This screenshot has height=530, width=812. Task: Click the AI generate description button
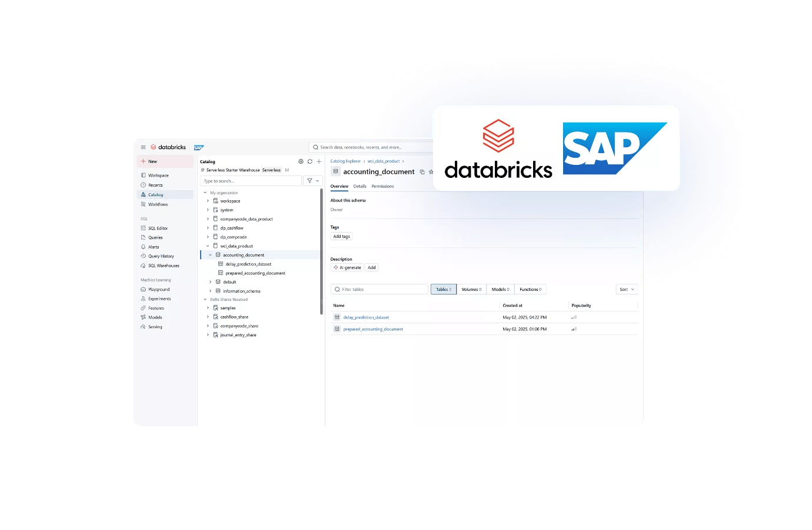tap(347, 267)
